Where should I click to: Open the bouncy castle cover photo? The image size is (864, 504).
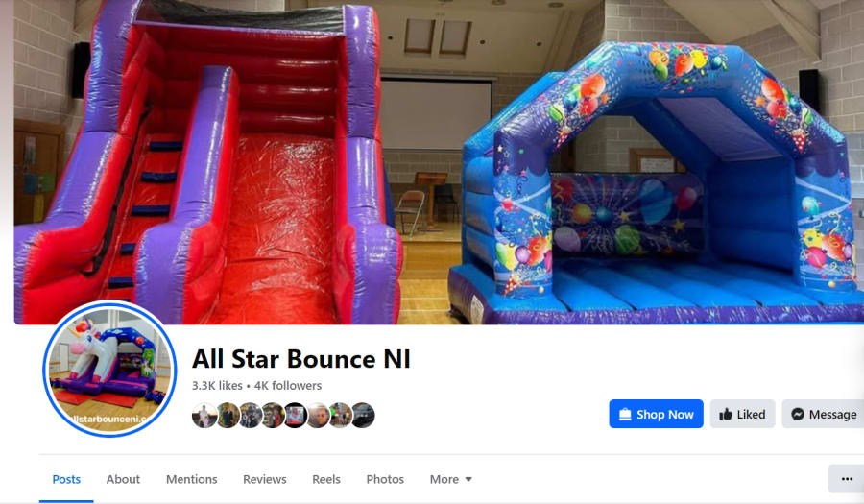point(439,162)
